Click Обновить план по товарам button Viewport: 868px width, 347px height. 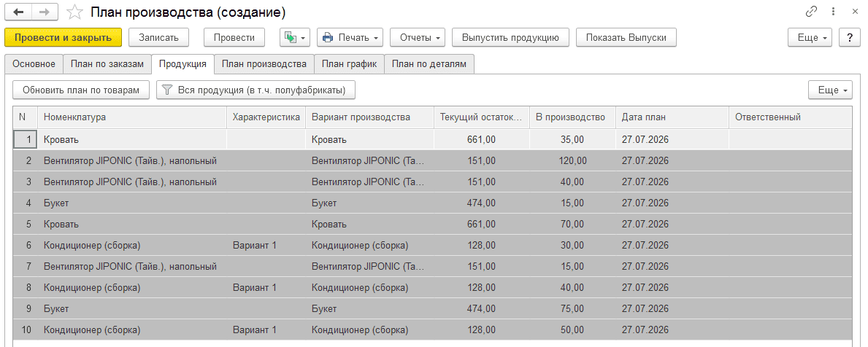point(81,90)
